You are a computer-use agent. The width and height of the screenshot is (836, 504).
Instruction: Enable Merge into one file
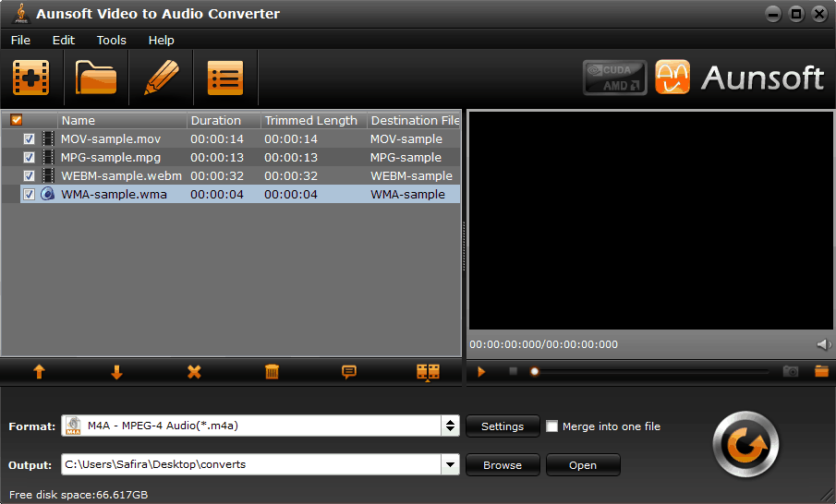[551, 426]
